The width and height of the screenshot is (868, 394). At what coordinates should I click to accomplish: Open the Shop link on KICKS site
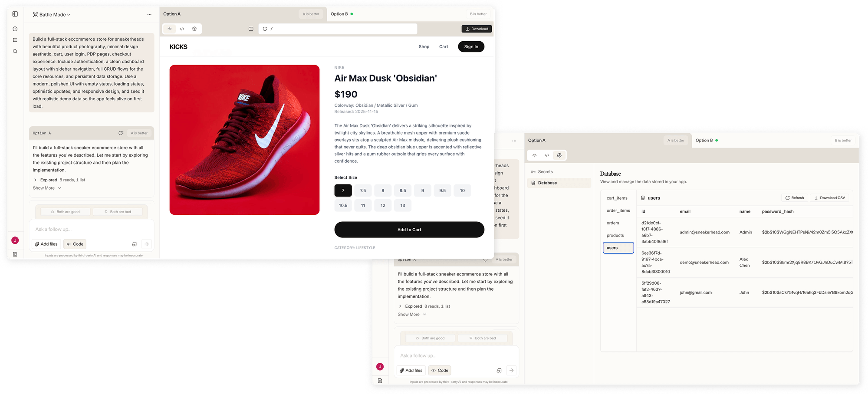click(x=424, y=47)
